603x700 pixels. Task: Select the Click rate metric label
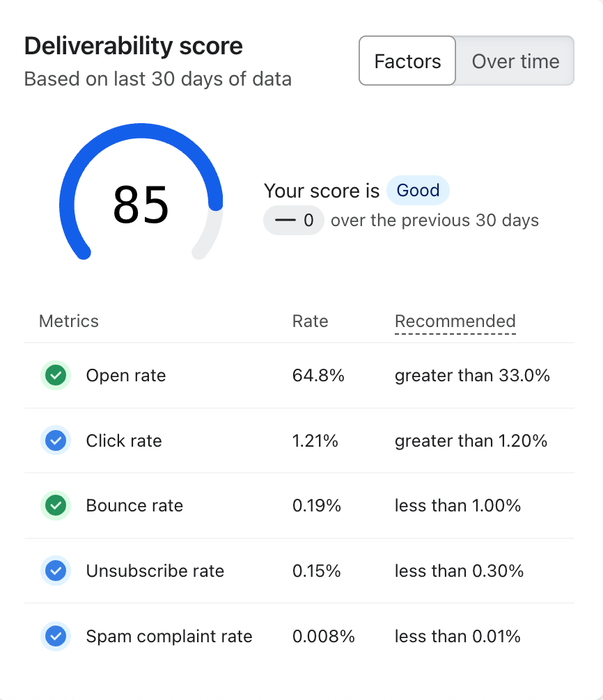point(124,440)
